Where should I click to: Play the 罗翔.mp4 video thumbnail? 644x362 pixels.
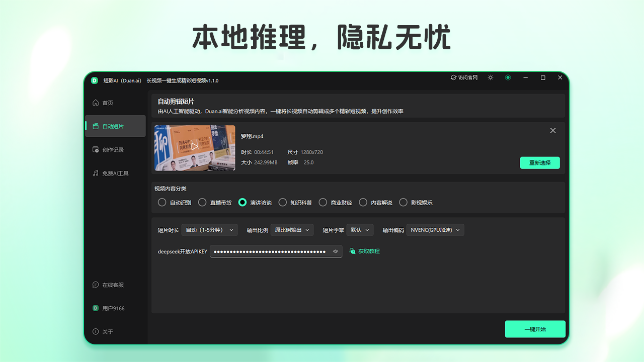194,148
